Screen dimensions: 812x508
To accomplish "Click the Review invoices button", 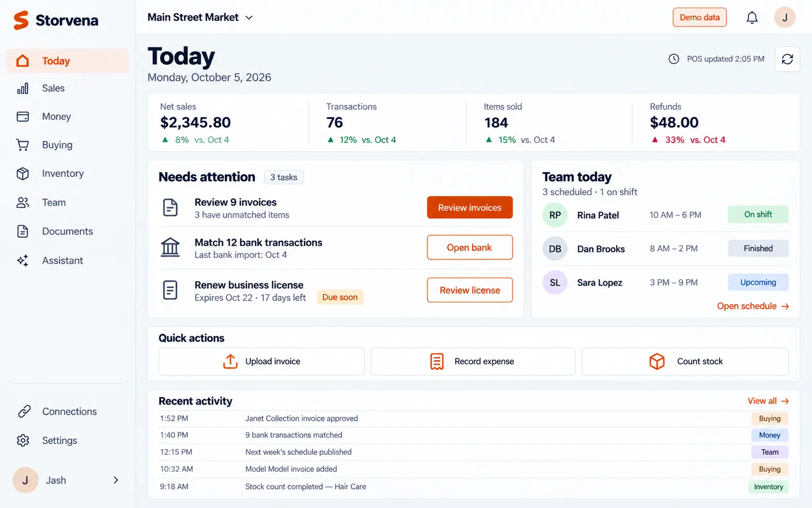I will [x=470, y=207].
